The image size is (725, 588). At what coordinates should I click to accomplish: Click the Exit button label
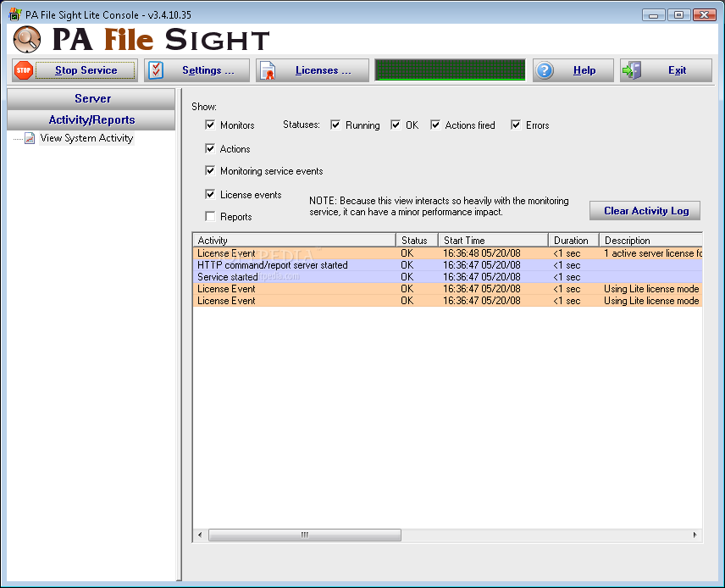click(x=677, y=70)
